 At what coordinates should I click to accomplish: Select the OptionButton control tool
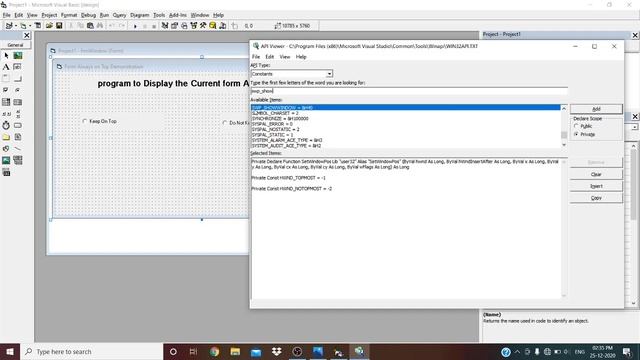pyautogui.click(x=18, y=90)
